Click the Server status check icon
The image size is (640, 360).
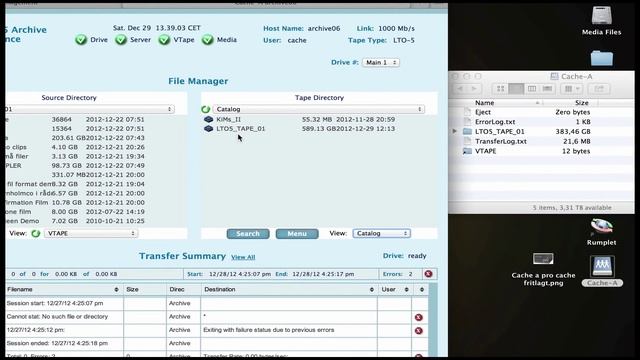pyautogui.click(x=121, y=40)
